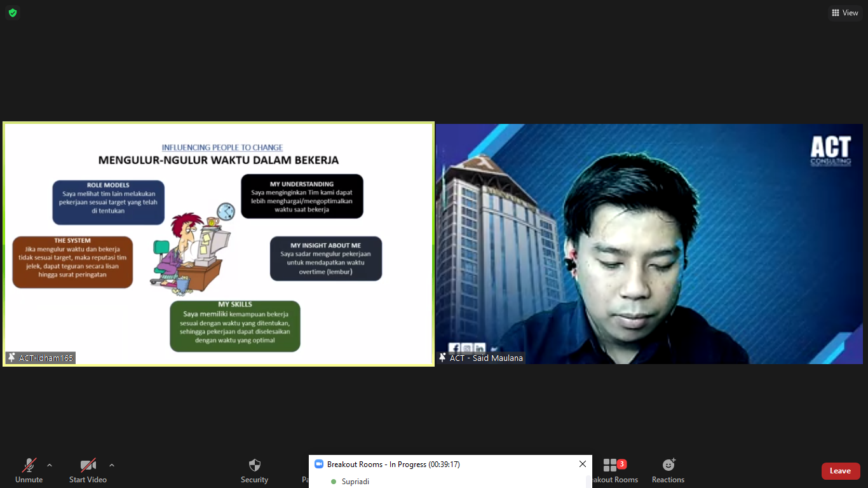Open the Reactions emoji menu
The width and height of the screenshot is (868, 488).
tap(668, 470)
